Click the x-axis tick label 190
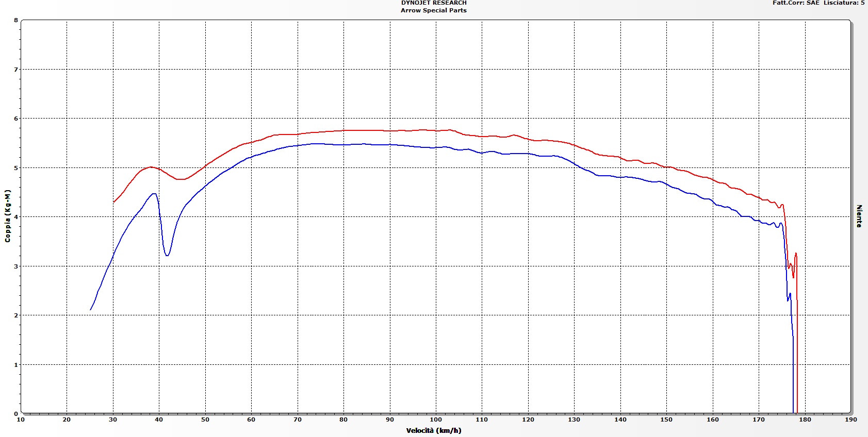The image size is (868, 437). pyautogui.click(x=851, y=420)
